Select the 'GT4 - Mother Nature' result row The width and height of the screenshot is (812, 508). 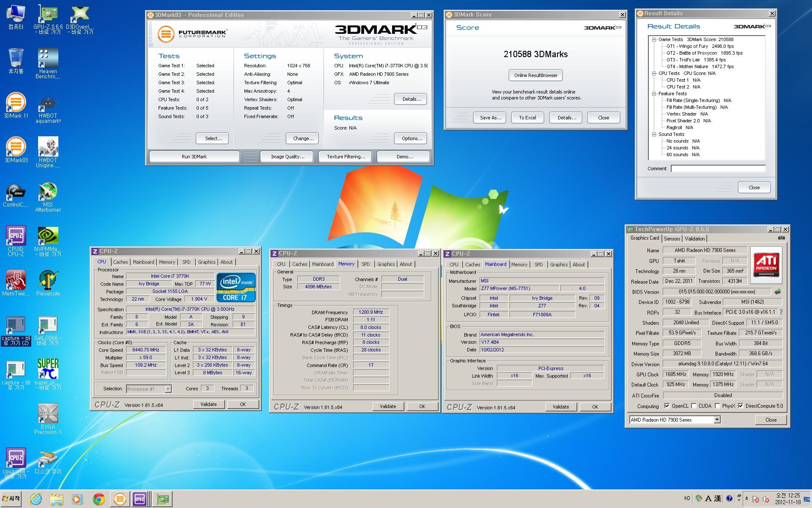point(700,66)
